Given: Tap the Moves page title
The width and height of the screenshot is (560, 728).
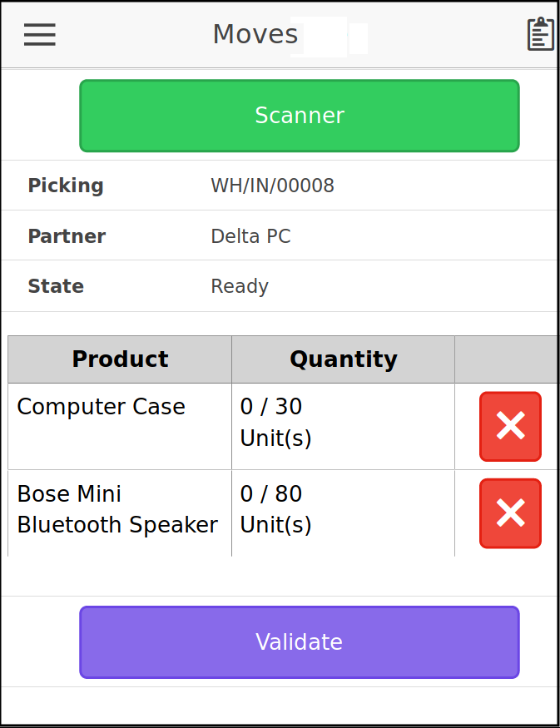Looking at the screenshot, I should [255, 34].
